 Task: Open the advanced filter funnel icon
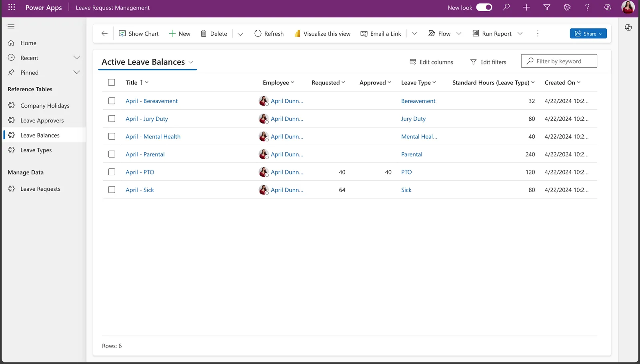coord(547,7)
